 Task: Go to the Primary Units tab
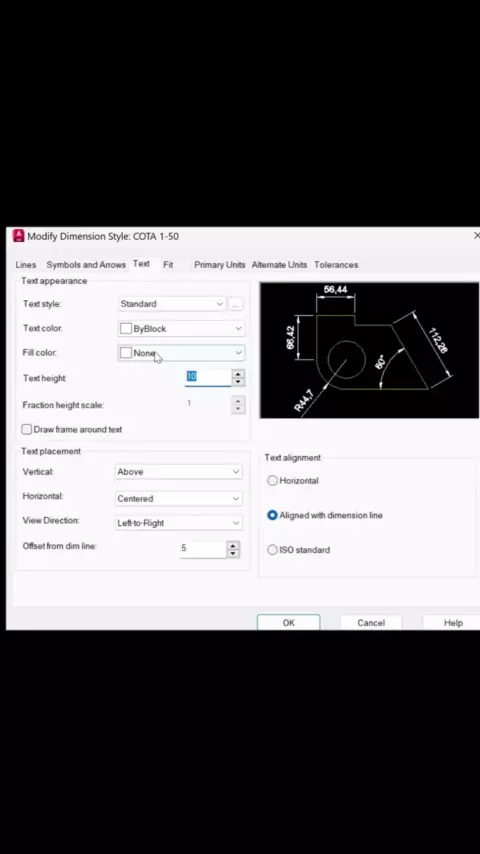pos(220,265)
